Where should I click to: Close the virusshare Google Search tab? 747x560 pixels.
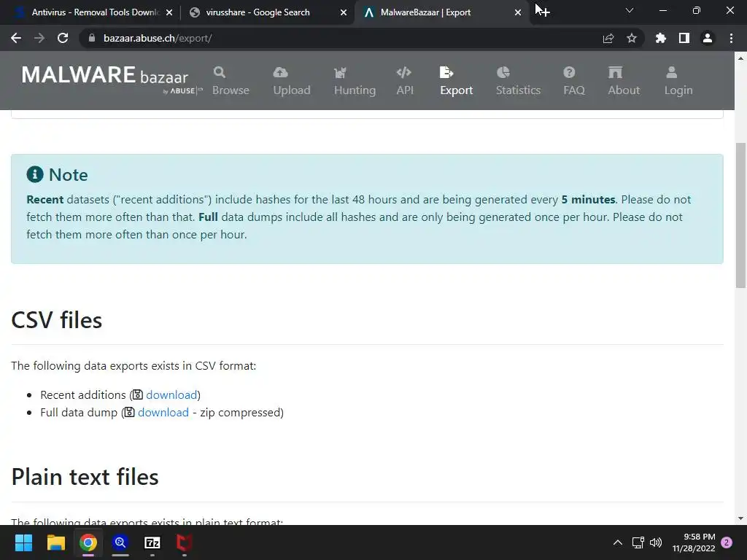[x=344, y=12]
